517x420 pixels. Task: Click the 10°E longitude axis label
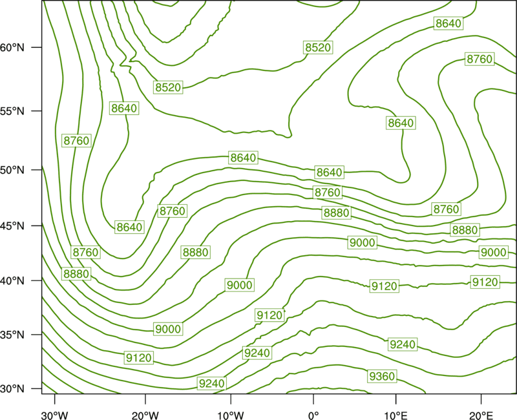(396, 415)
